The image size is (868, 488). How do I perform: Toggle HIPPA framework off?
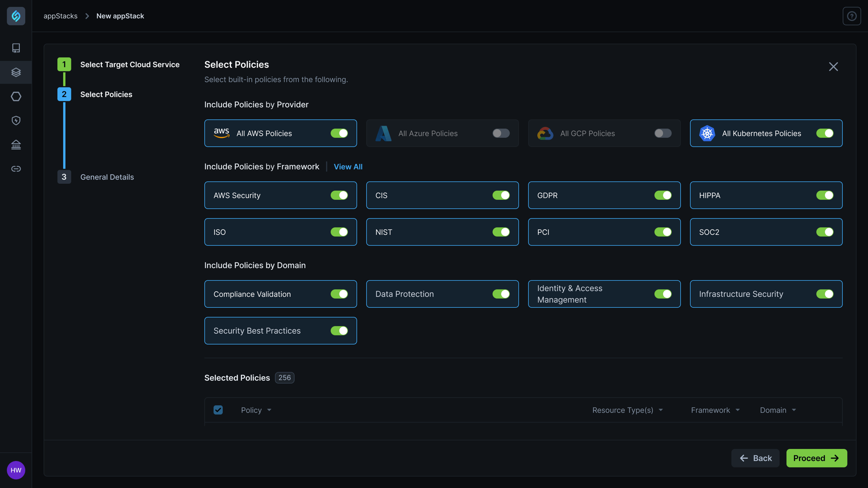(825, 195)
